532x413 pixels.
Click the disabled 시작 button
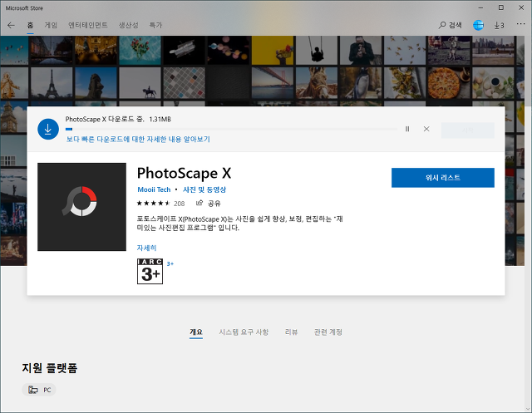point(467,130)
